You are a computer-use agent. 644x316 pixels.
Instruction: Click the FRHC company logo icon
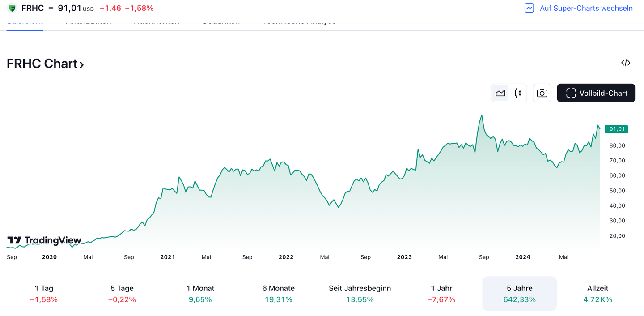[12, 8]
